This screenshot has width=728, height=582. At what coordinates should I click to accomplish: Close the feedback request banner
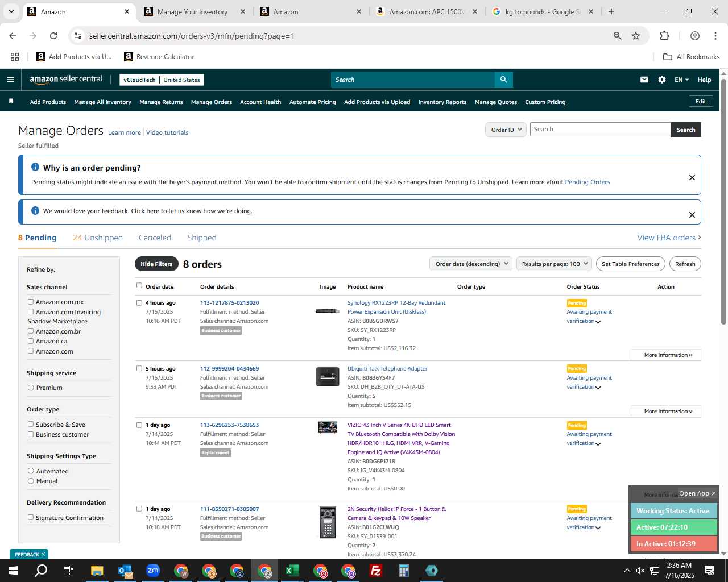coord(692,215)
